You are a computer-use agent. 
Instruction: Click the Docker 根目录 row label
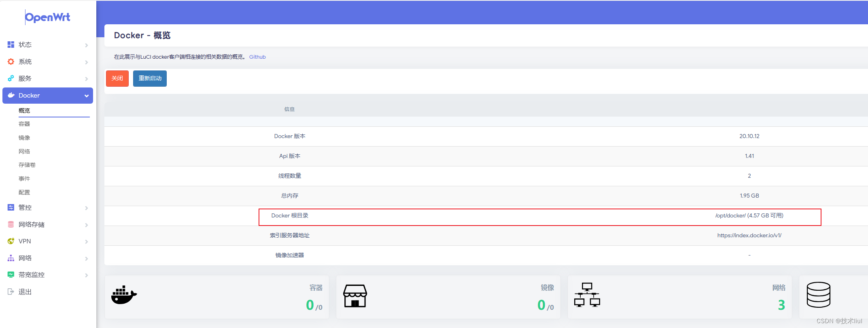point(290,215)
